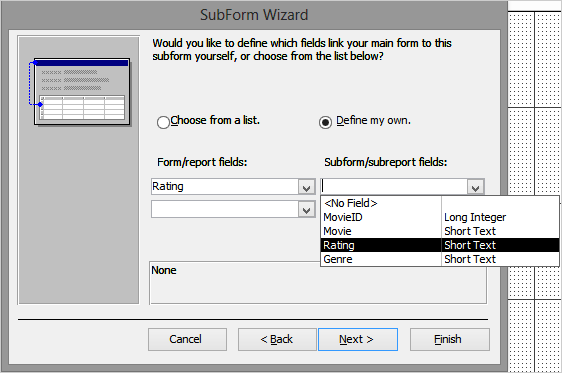Click the 'Form/report fields:' label
The height and width of the screenshot is (373, 562).
(x=202, y=162)
